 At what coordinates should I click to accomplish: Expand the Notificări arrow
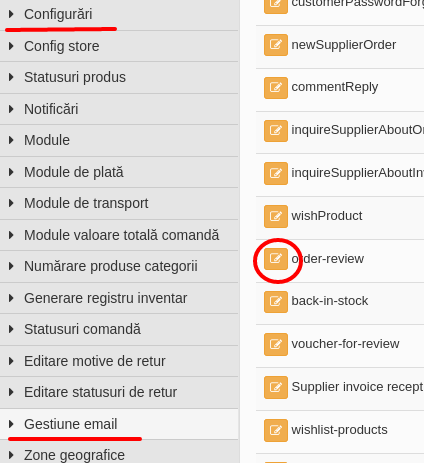pos(11,109)
